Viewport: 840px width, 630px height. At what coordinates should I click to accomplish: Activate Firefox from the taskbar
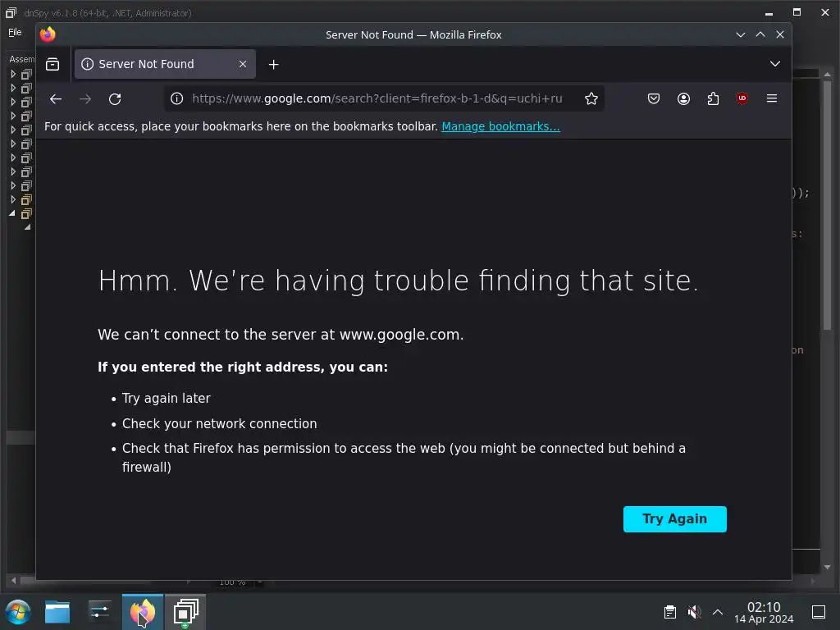[x=143, y=612]
